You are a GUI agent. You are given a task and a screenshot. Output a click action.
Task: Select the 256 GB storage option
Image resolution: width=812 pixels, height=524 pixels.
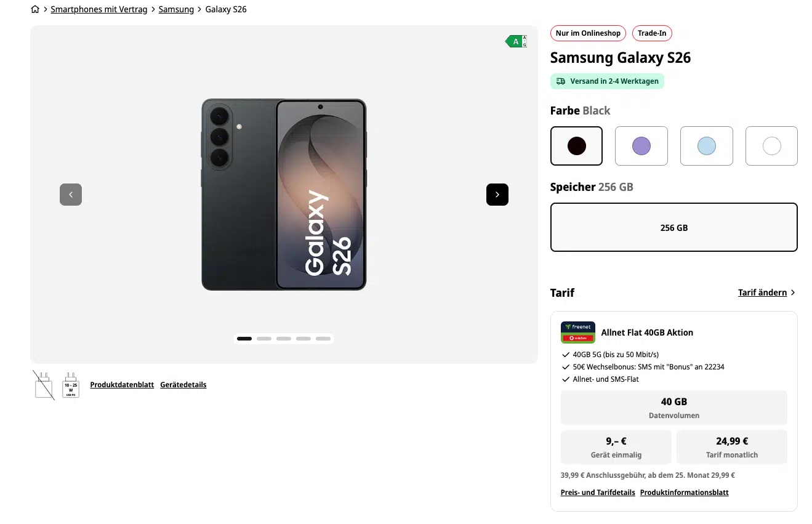click(x=673, y=227)
